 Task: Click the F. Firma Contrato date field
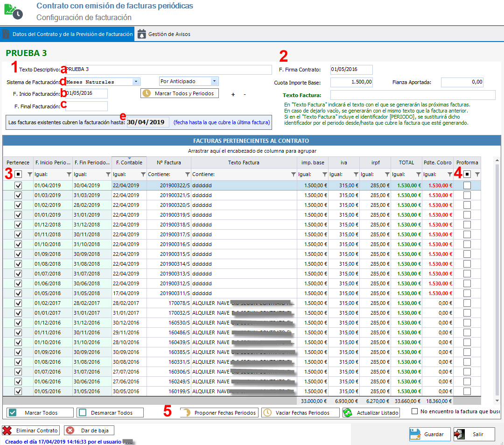coord(352,70)
